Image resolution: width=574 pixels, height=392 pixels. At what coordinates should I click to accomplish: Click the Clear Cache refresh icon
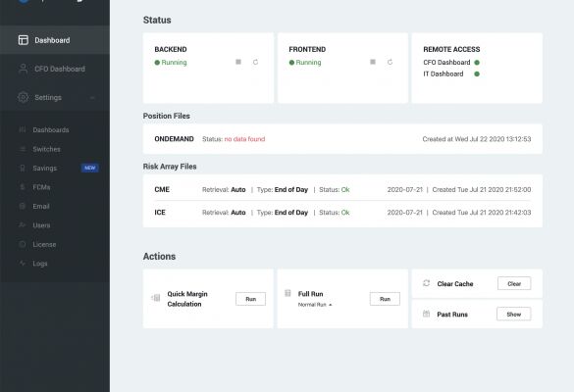pyautogui.click(x=427, y=283)
